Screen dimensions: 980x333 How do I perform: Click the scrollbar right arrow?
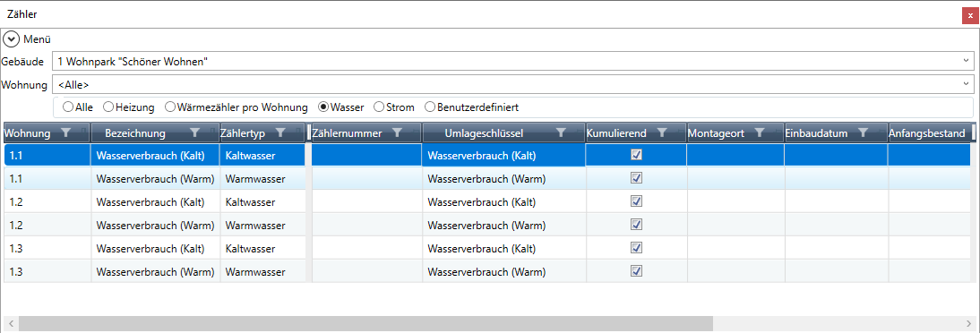click(968, 323)
